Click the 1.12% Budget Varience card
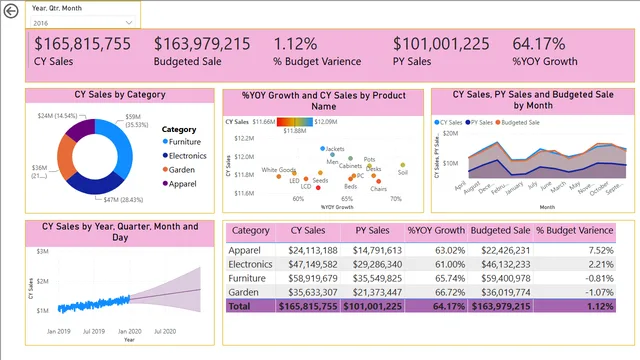 [317, 52]
